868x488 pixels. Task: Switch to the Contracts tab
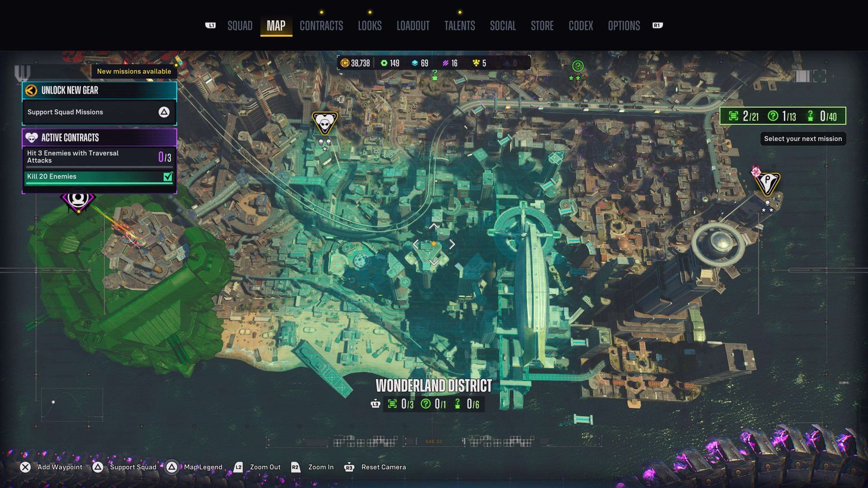[x=321, y=25]
